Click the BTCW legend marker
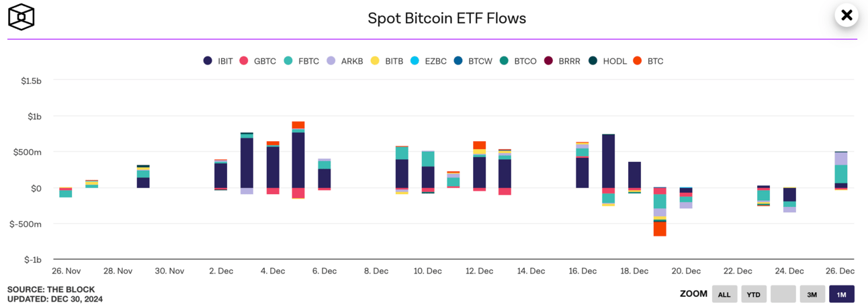 [459, 61]
